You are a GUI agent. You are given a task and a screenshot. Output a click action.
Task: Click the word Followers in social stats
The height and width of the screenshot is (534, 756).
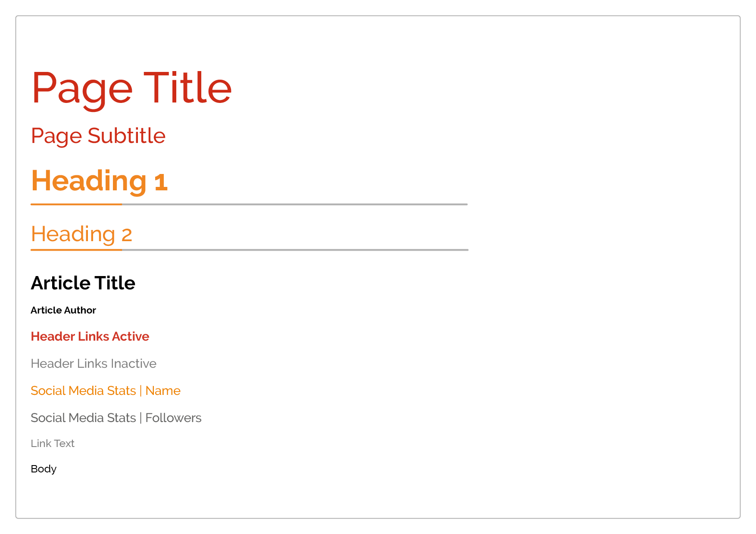pos(173,418)
